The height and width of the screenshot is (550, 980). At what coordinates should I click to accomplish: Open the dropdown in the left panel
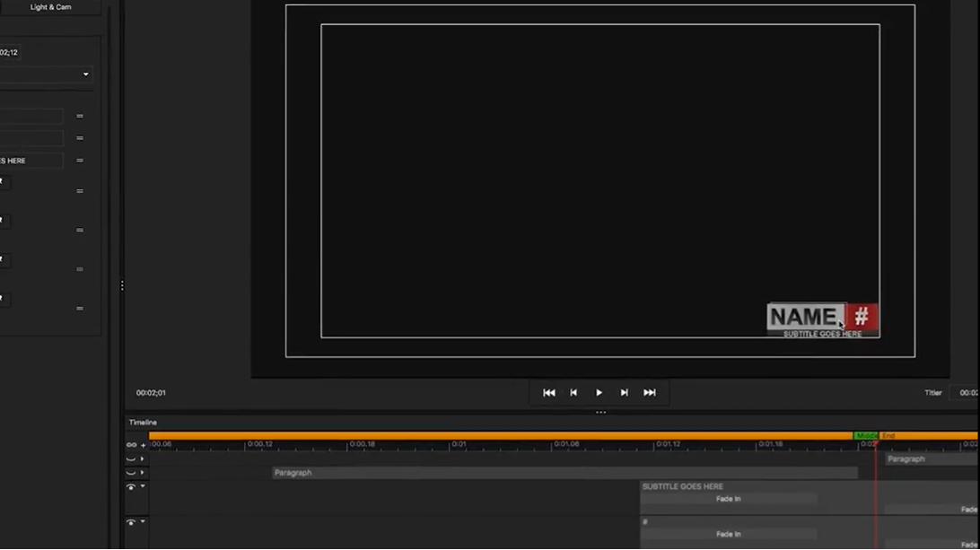(x=85, y=74)
